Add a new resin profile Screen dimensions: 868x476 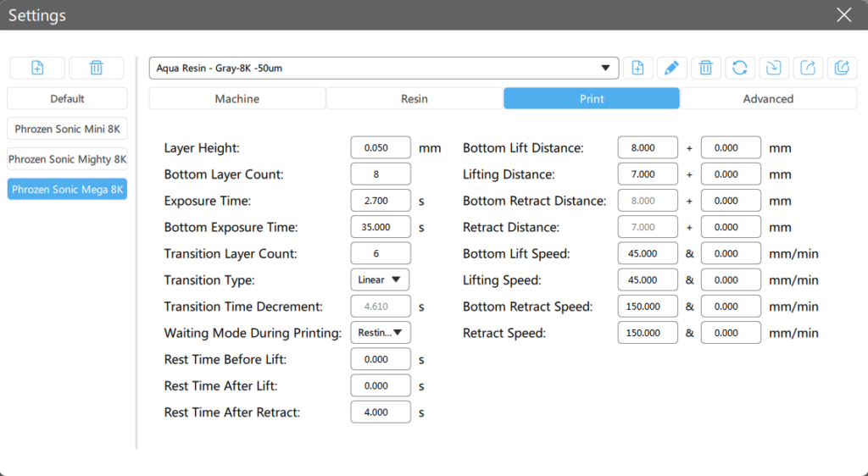[x=637, y=69]
